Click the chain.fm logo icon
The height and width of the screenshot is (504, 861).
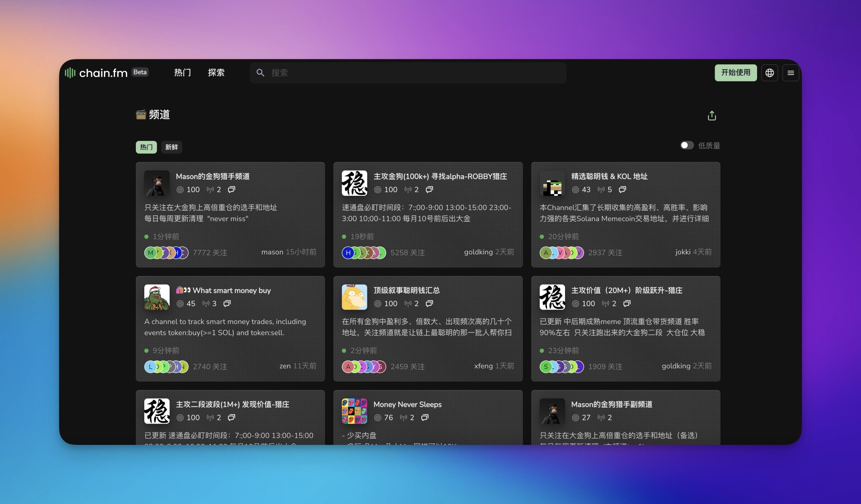pos(70,72)
